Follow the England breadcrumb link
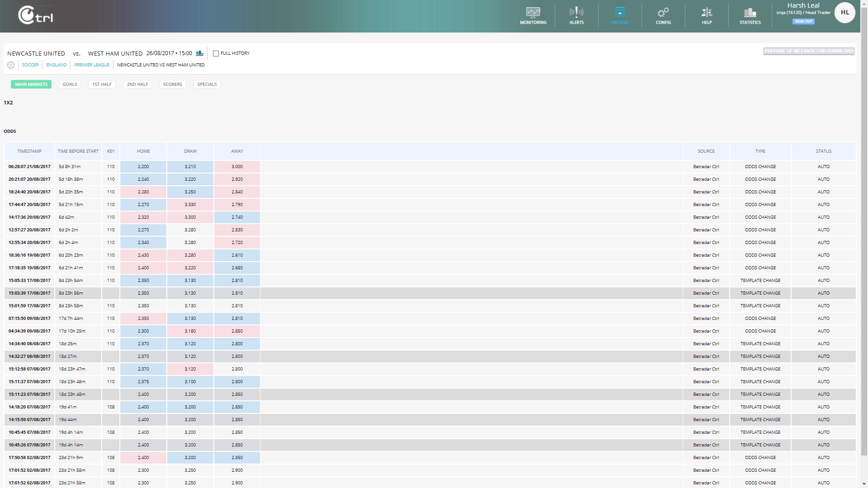The height and width of the screenshot is (488, 868). 57,65
